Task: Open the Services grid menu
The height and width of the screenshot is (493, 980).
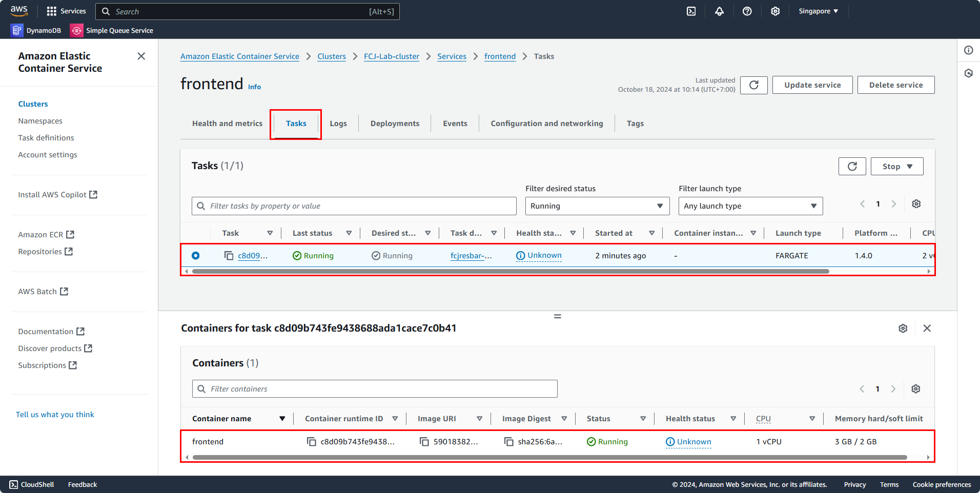Action: click(66, 11)
